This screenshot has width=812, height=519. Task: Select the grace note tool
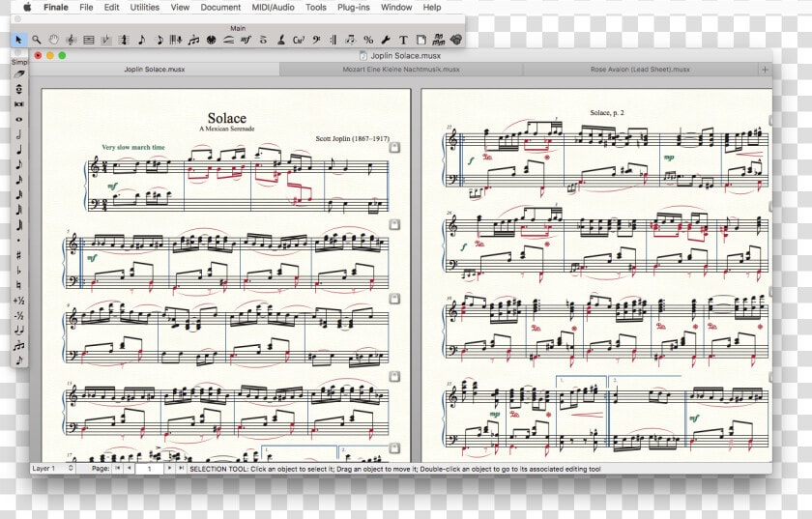tap(19, 360)
